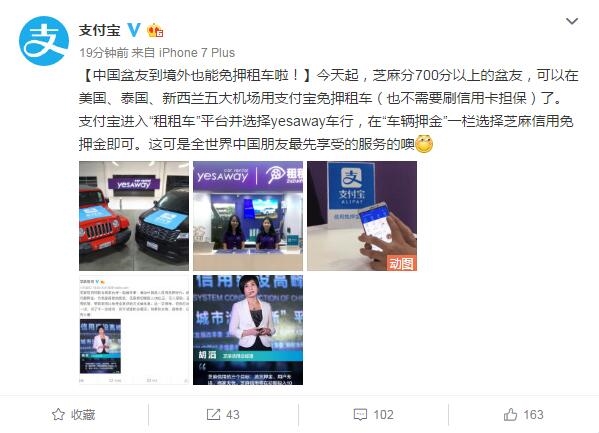Screen dimensions: 599x433
Task: Favorite the post with the star icon
Action: pos(58,415)
